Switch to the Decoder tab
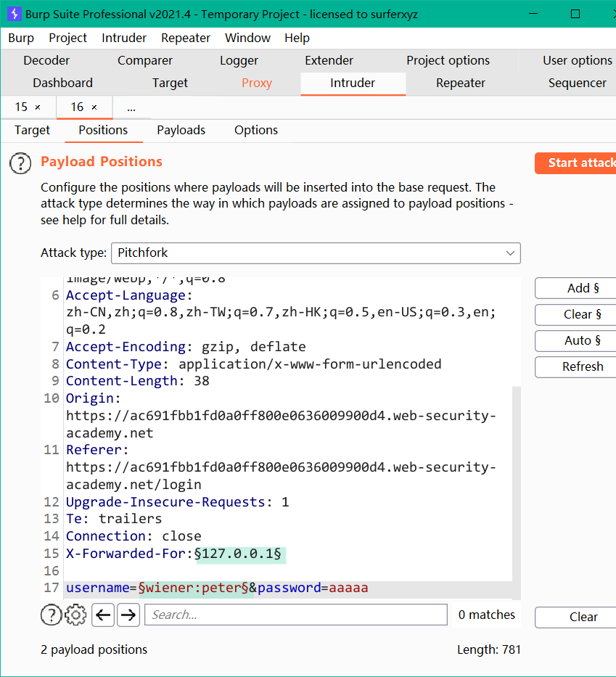The image size is (616, 677). (46, 60)
